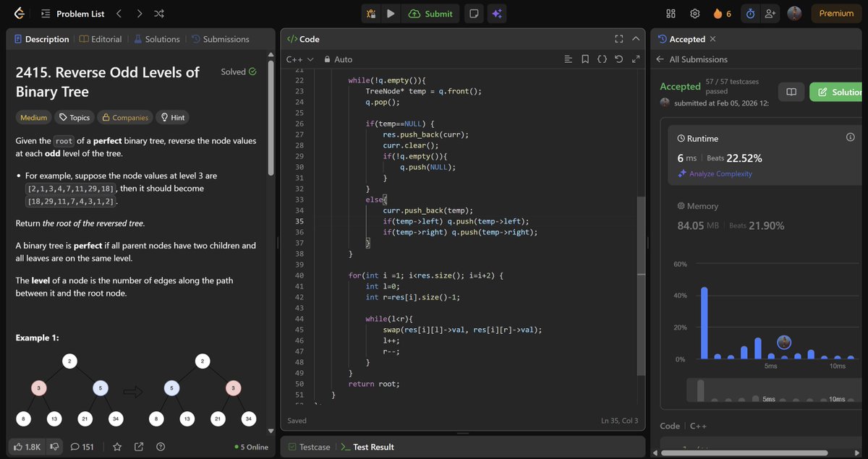The height and width of the screenshot is (459, 868).
Task: Switch to the Description tab
Action: [x=41, y=39]
